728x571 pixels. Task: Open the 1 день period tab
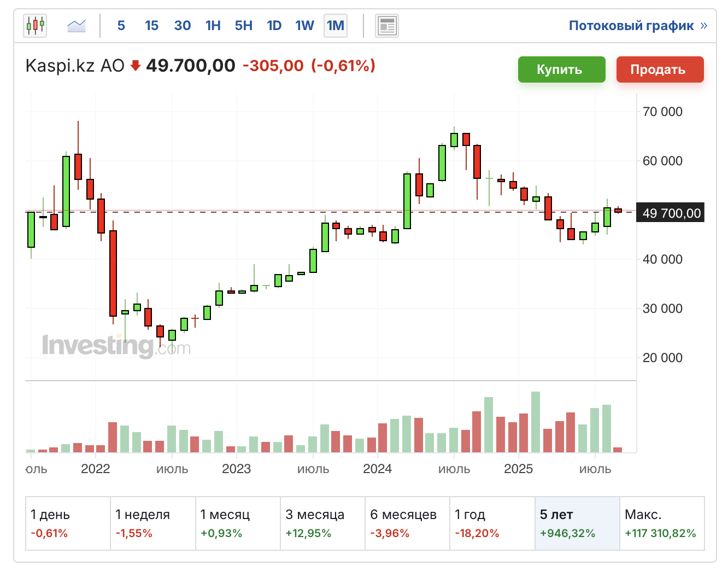(68, 523)
